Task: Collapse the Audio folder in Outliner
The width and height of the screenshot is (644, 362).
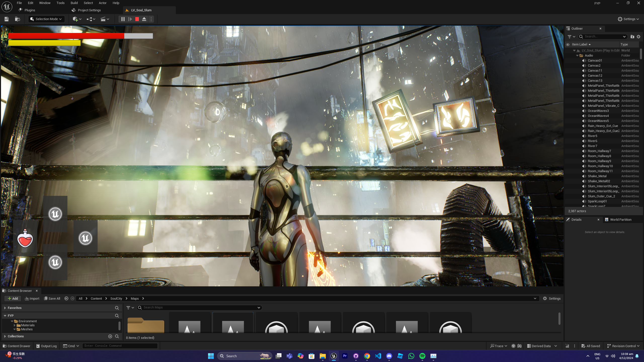Action: coord(577,56)
